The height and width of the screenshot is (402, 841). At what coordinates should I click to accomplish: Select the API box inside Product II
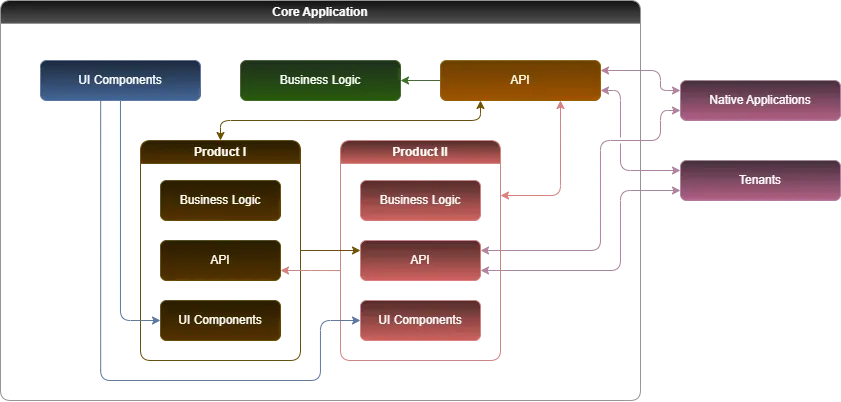420,260
